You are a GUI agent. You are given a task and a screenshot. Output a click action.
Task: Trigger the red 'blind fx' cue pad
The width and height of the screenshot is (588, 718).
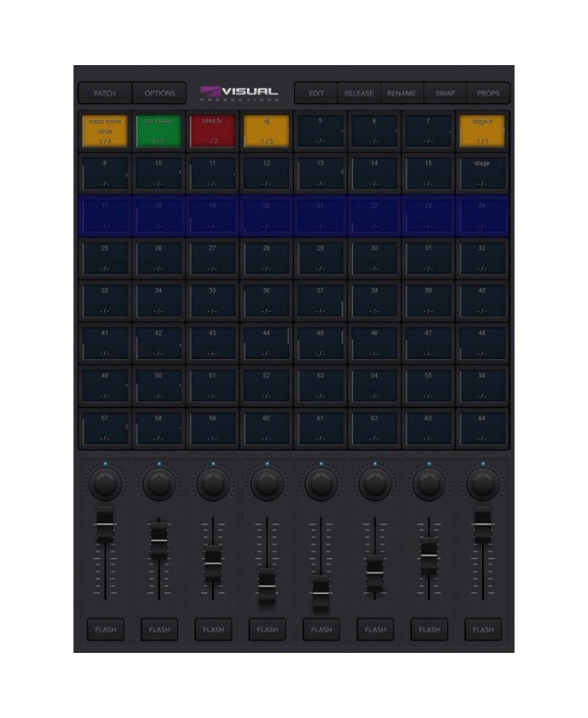pyautogui.click(x=213, y=131)
